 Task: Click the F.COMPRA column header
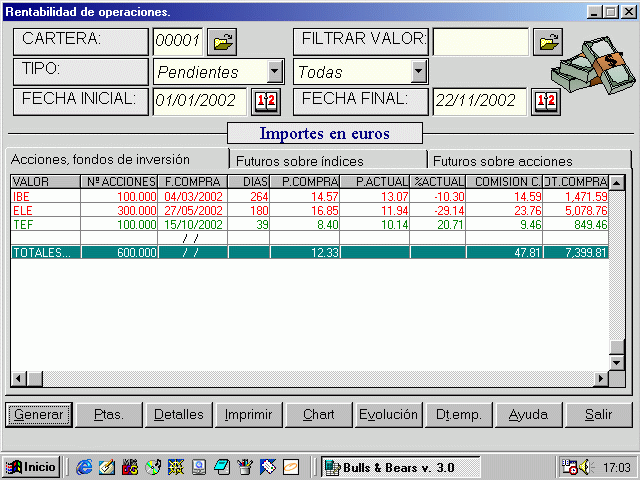click(x=193, y=182)
